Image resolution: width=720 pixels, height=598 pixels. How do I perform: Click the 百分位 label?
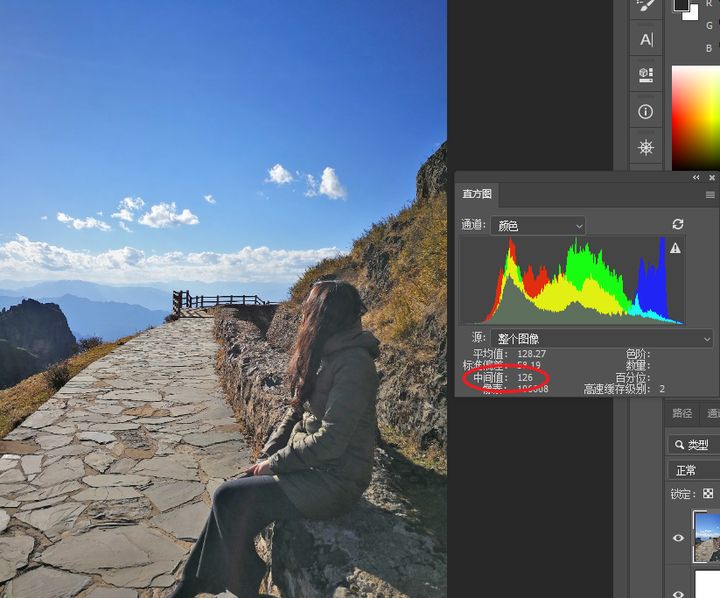click(x=633, y=378)
